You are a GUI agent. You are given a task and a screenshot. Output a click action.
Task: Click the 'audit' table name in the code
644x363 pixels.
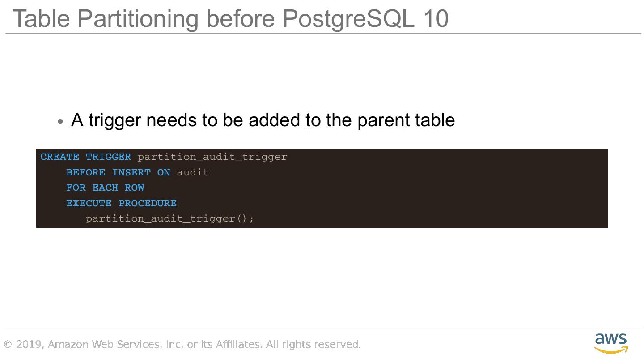(193, 173)
